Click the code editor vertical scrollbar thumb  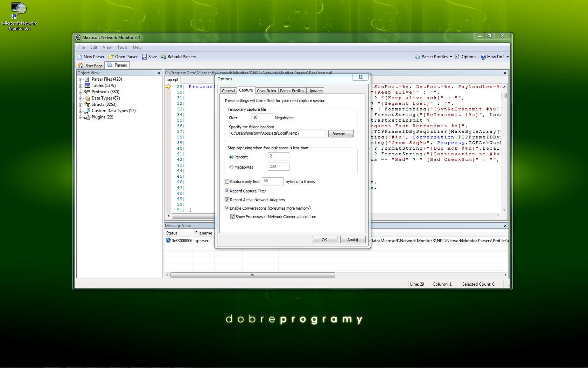504,95
